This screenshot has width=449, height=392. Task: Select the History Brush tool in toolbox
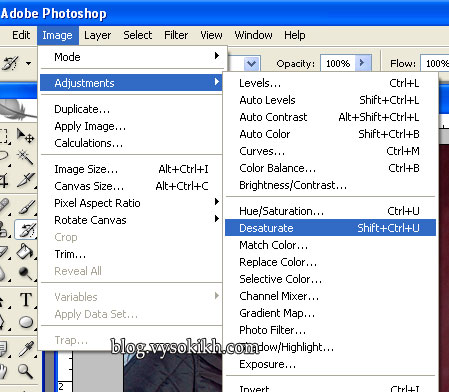(25, 230)
